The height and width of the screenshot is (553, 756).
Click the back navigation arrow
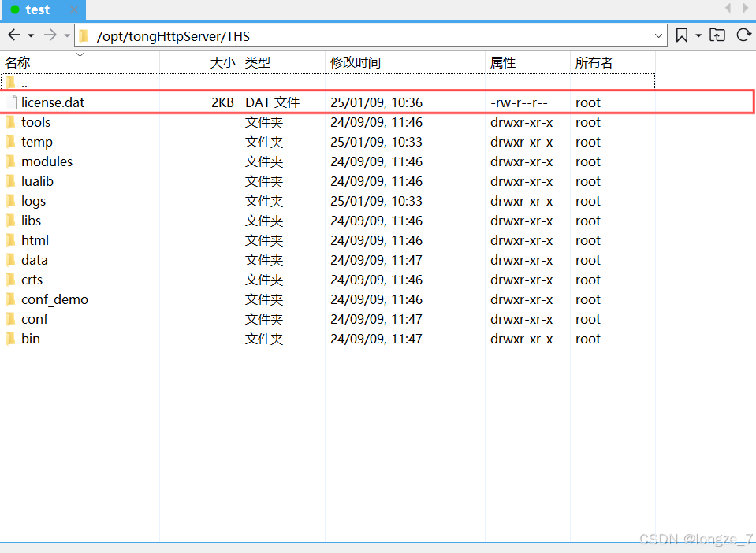(14, 35)
